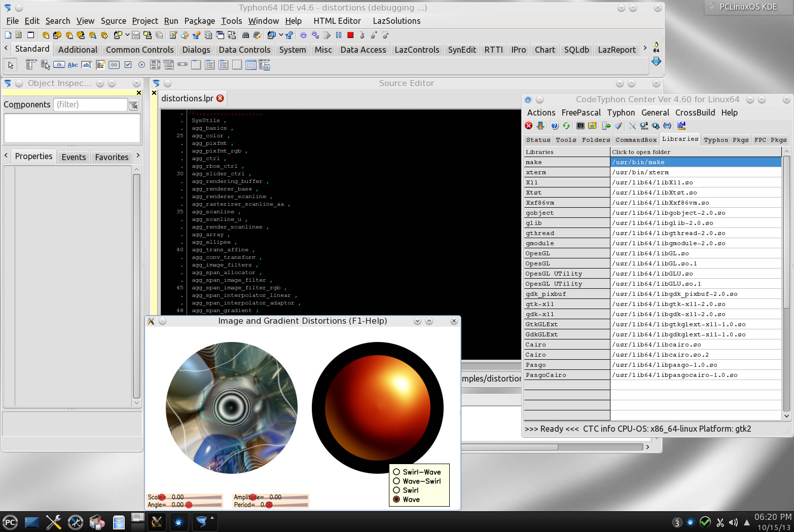Click the clock showing 06:20 PM
Image resolution: width=794 pixels, height=532 pixels.
coord(773,517)
